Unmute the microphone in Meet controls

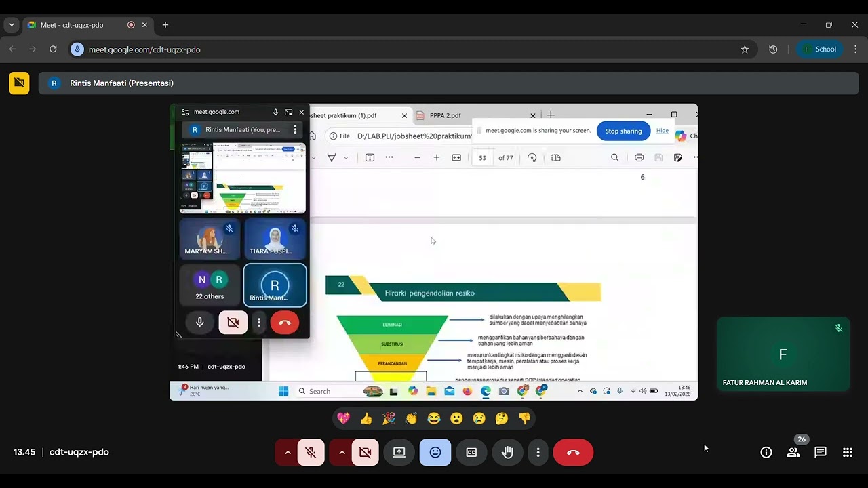[x=311, y=452]
